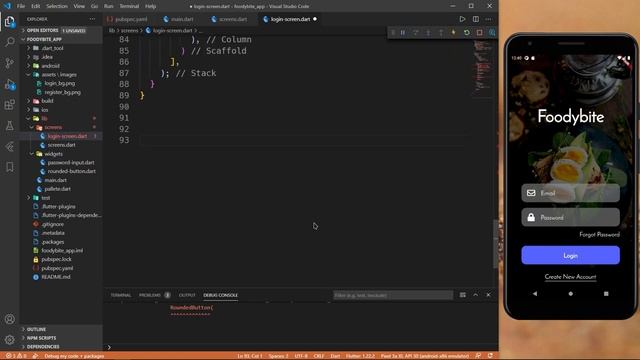Trigger Flutter Hot Reload lightning icon

click(x=453, y=33)
